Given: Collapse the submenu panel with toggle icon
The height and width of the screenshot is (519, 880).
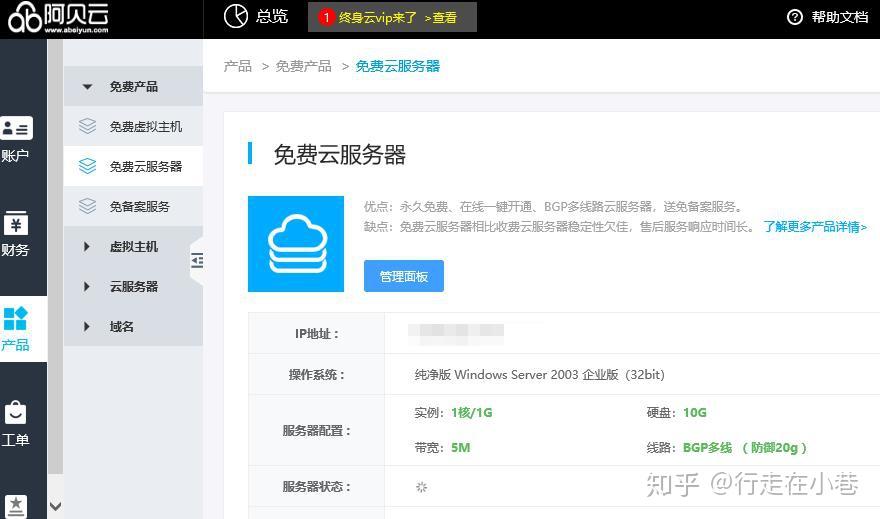Looking at the screenshot, I should 196,260.
